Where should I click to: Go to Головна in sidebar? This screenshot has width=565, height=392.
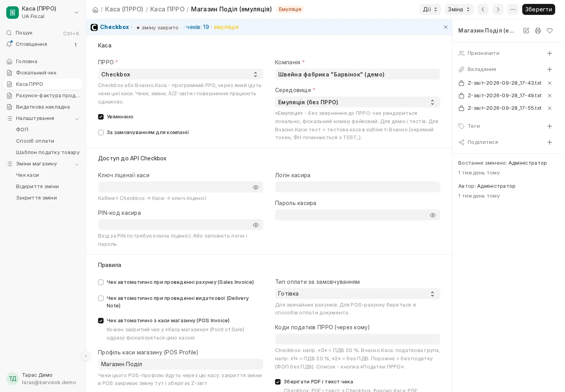(x=43, y=62)
